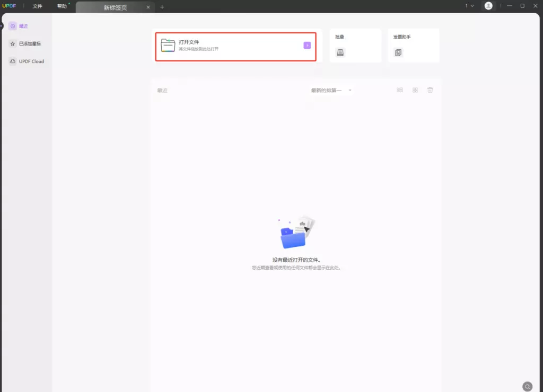The height and width of the screenshot is (392, 543).
Task: Click the 打开文件 card title
Action: point(189,42)
